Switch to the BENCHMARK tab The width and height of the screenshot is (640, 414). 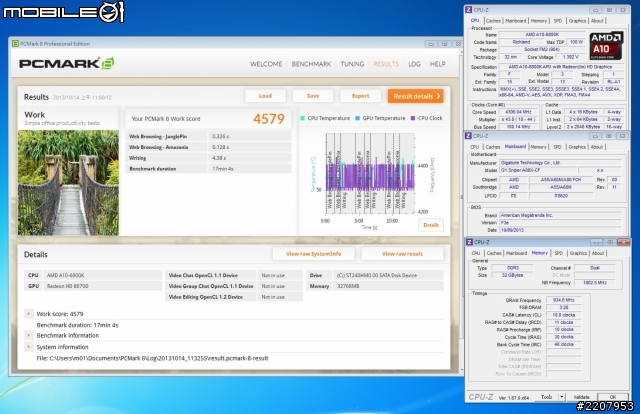(x=311, y=64)
